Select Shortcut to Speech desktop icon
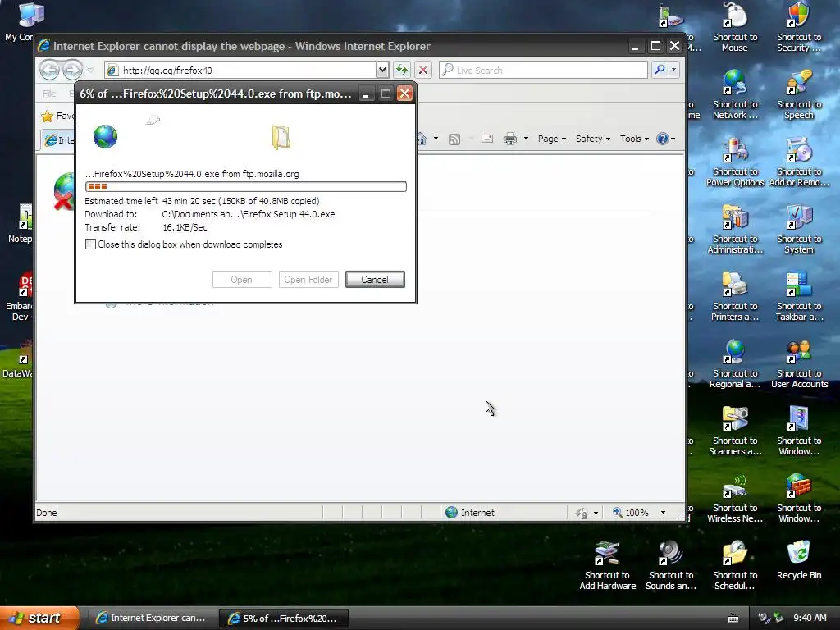840x630 pixels. click(799, 94)
